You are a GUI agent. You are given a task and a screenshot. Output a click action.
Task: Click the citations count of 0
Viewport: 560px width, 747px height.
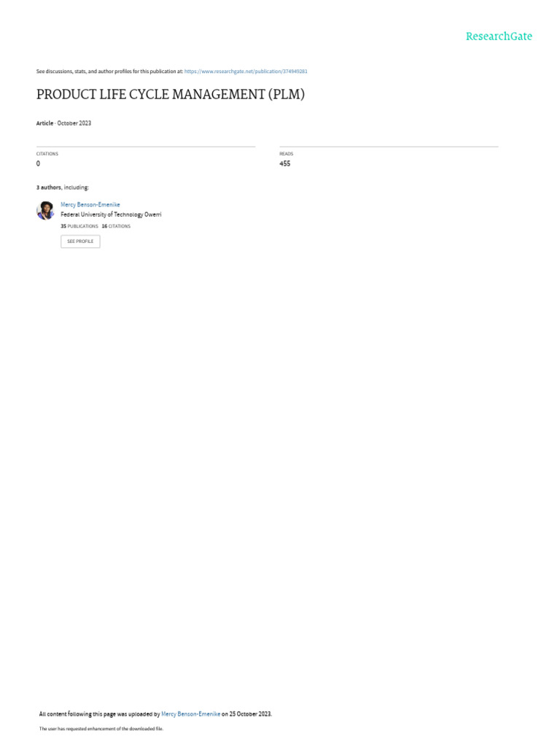pyautogui.click(x=38, y=163)
